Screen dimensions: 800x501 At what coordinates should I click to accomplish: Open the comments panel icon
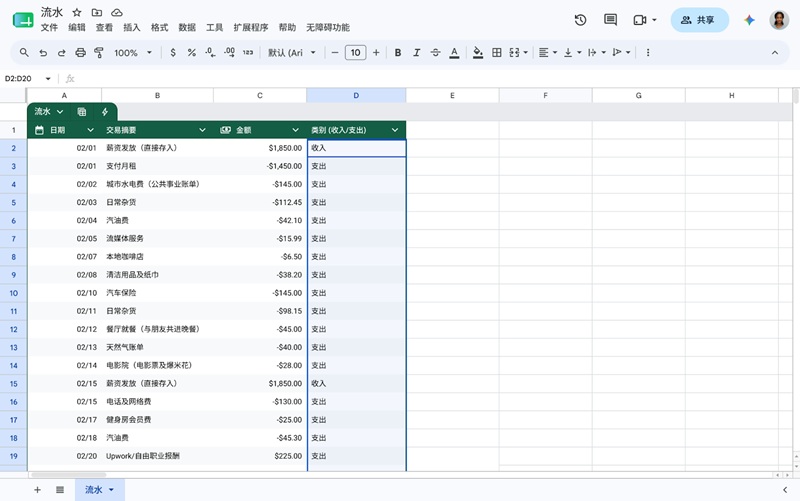pyautogui.click(x=610, y=20)
